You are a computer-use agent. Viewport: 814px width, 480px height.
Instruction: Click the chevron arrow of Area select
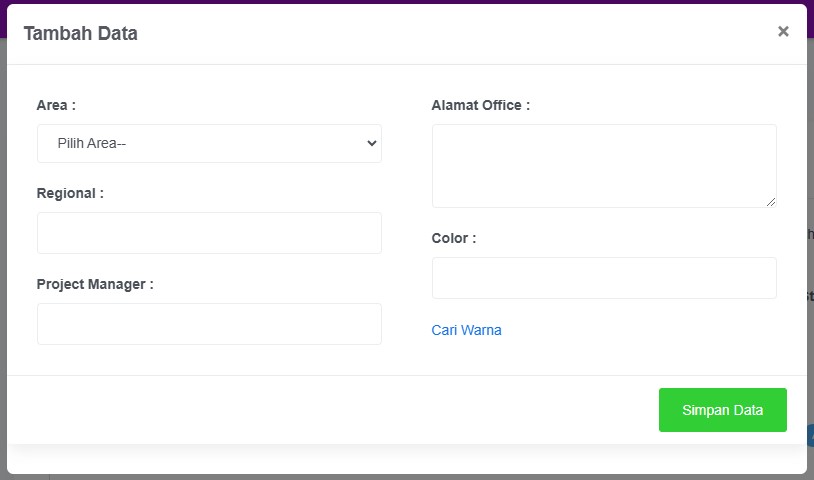tap(372, 143)
